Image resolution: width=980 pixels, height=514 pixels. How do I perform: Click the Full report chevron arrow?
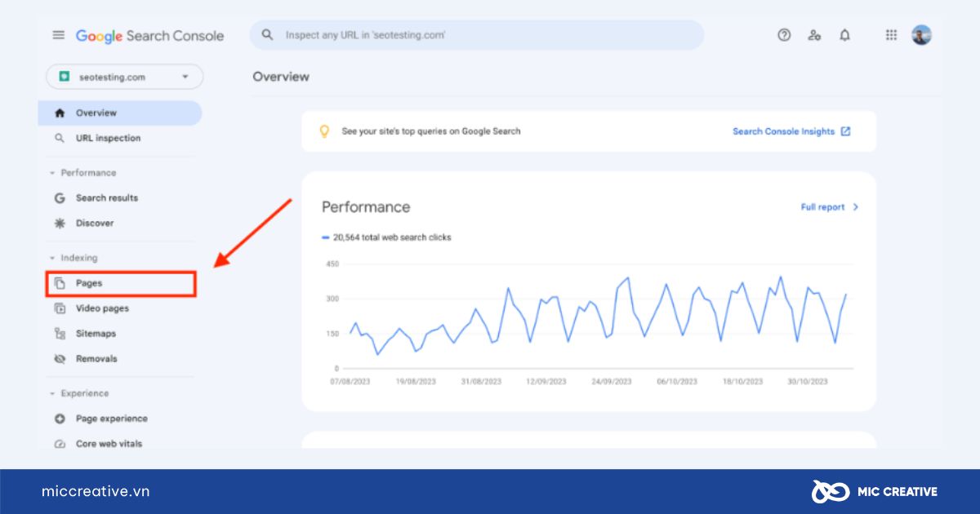point(856,207)
